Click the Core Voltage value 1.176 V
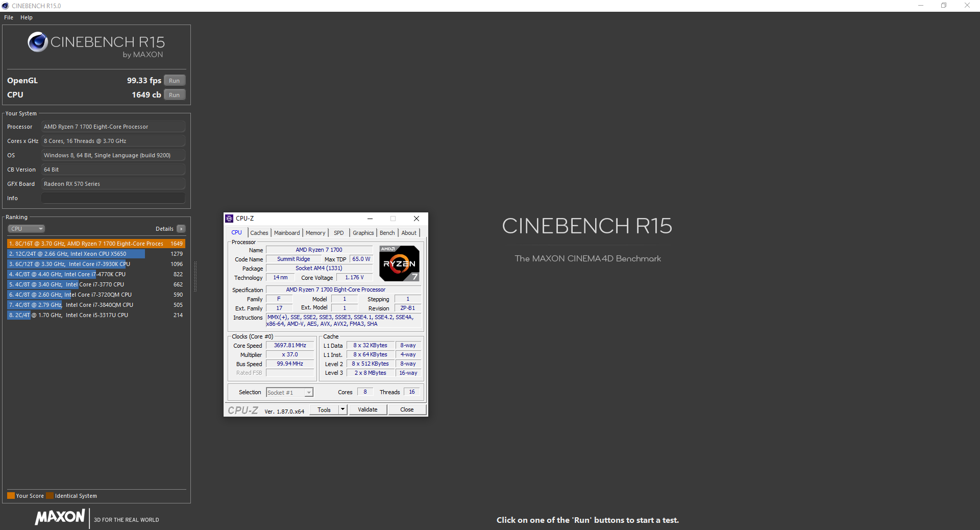Screen dimensions: 980x530 pos(354,278)
